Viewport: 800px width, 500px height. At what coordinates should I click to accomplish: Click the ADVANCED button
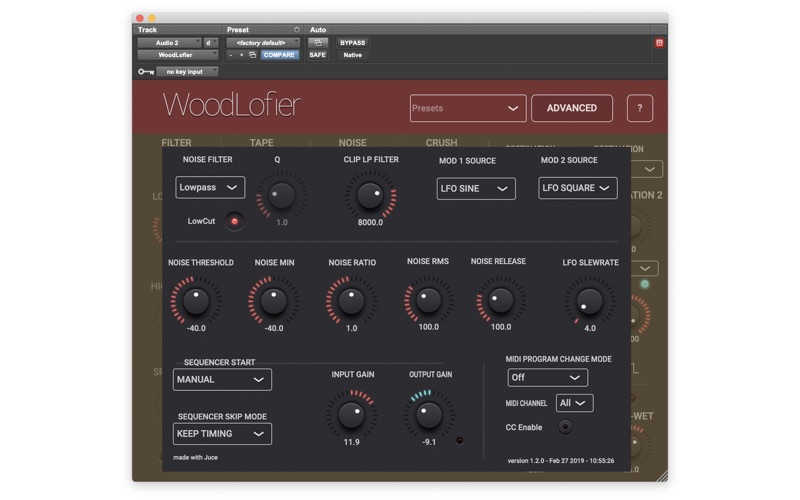point(572,108)
